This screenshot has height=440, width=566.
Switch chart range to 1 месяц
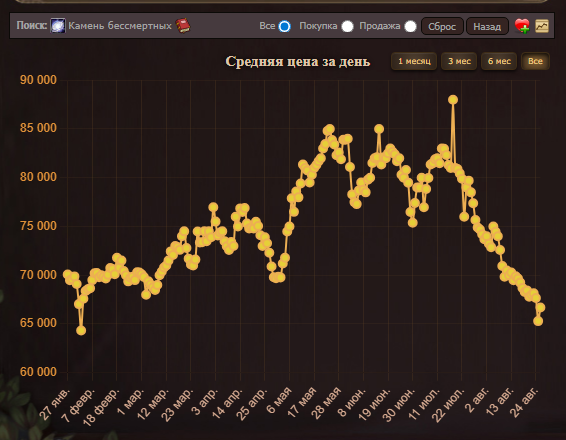pos(414,61)
